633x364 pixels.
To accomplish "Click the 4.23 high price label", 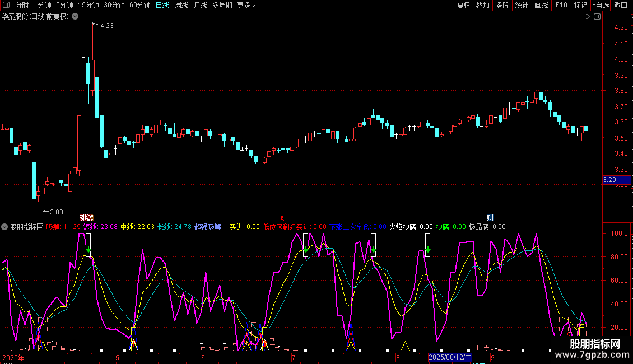I will point(107,26).
